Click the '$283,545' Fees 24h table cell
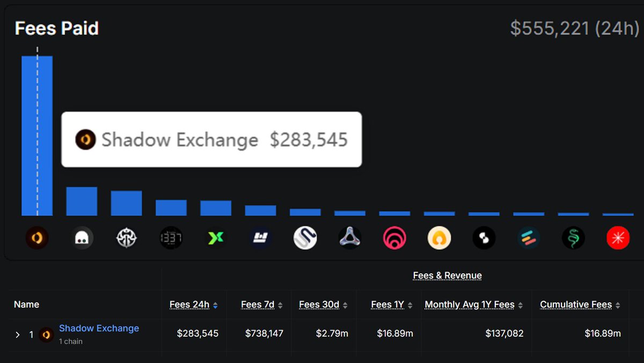This screenshot has width=644, height=363. click(x=197, y=333)
